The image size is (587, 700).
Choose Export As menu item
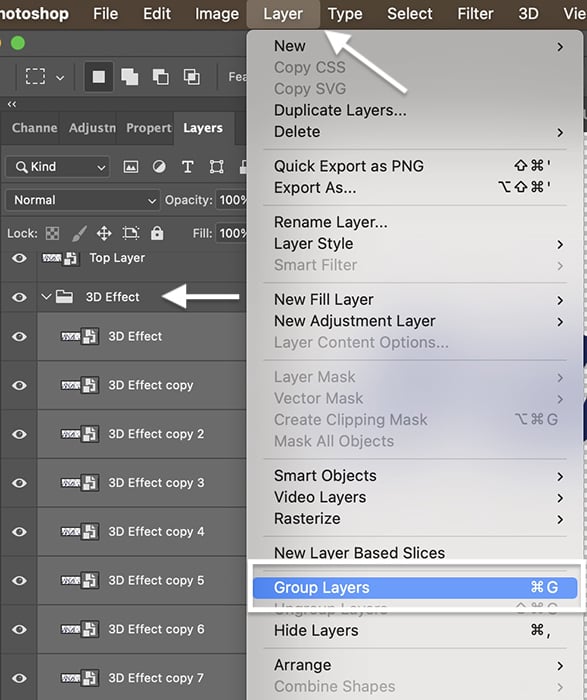click(415, 188)
